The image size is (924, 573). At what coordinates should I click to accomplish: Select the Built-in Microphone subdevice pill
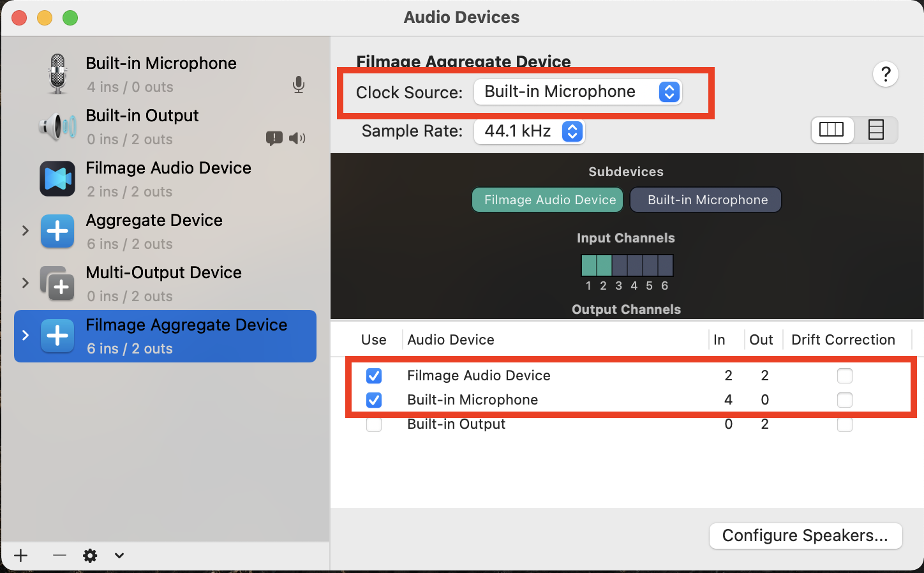[706, 200]
